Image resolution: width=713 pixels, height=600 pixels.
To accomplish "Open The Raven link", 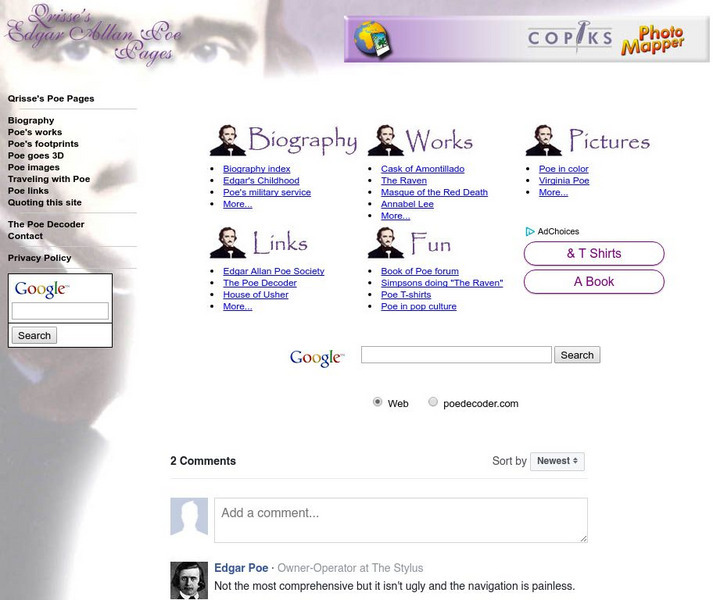I will 404,181.
